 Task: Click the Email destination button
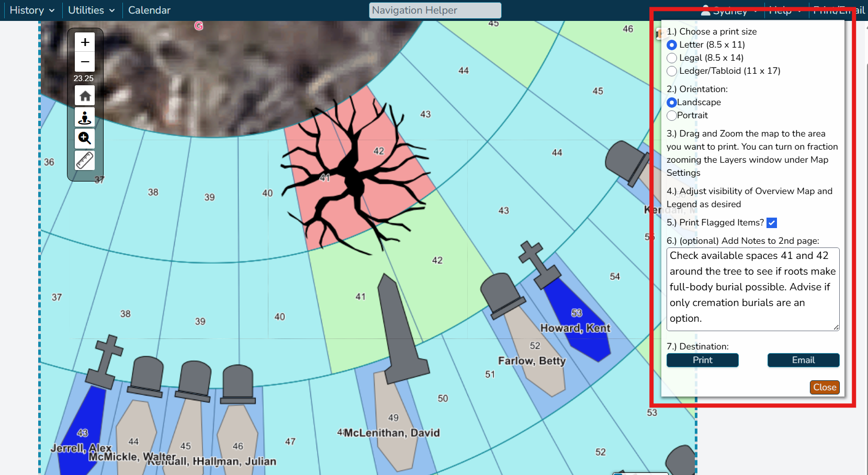coord(803,360)
